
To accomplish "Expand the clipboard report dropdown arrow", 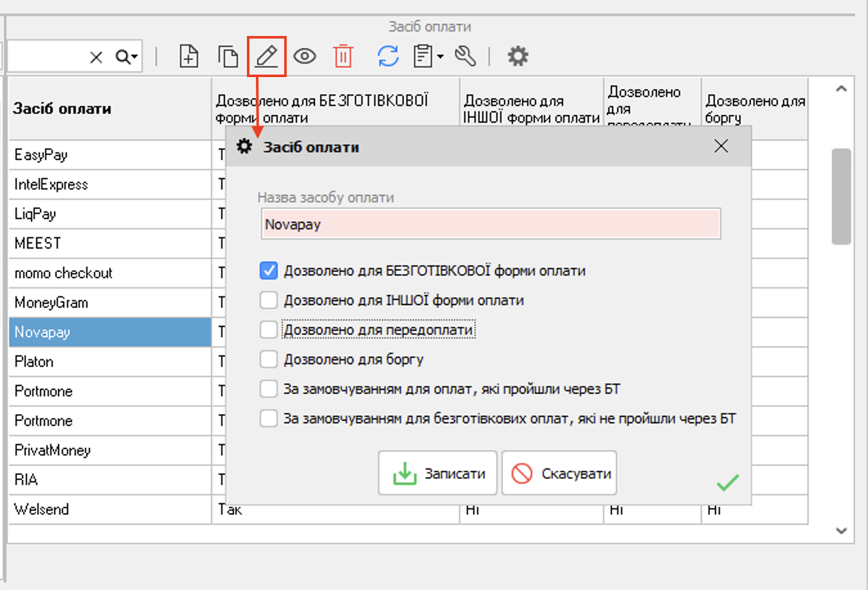I will click(440, 57).
